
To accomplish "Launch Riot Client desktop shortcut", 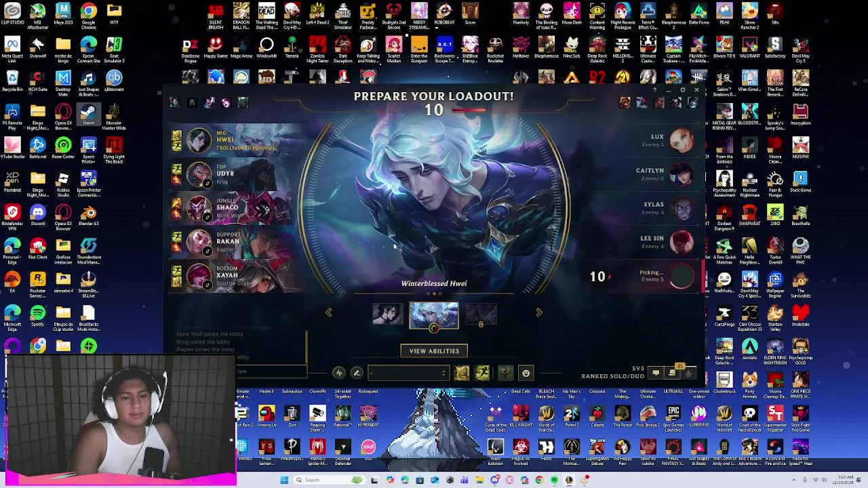I will click(x=38, y=249).
